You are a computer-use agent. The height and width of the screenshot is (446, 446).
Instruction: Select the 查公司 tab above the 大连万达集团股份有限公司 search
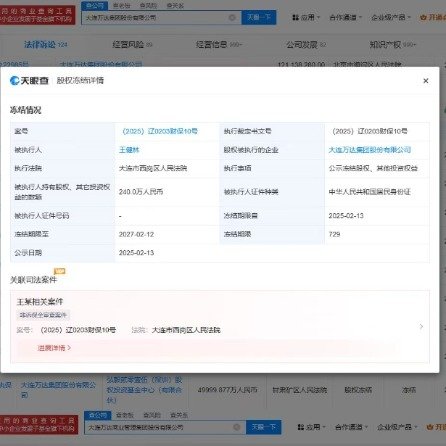(x=95, y=6)
